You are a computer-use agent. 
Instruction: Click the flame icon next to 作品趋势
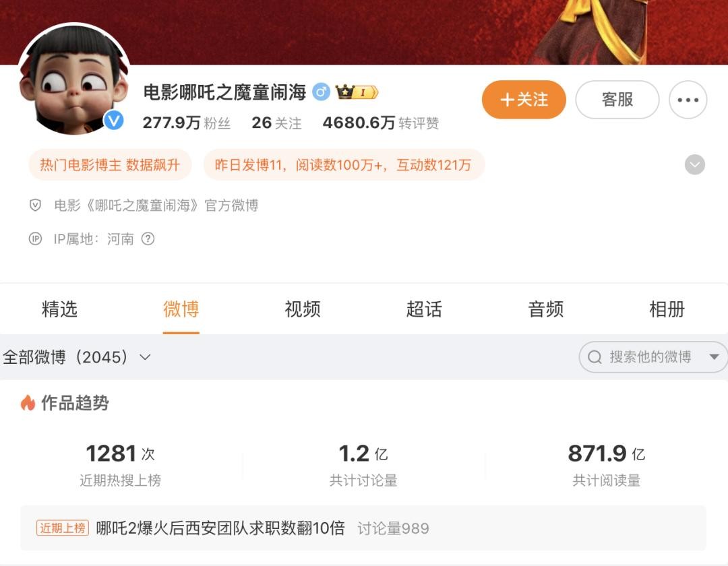(28, 403)
